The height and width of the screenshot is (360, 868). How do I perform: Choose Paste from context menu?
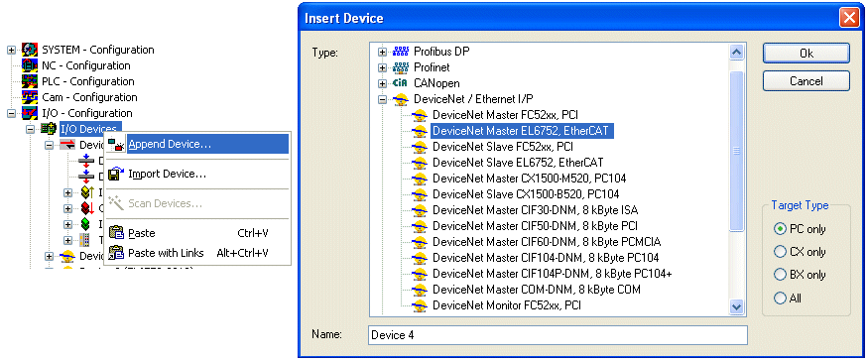click(196, 233)
